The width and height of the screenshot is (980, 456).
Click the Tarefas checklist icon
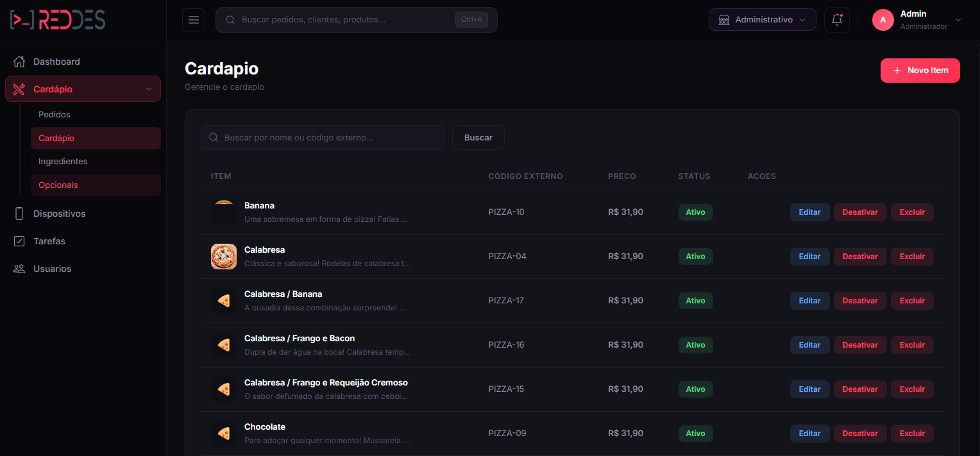tap(19, 241)
